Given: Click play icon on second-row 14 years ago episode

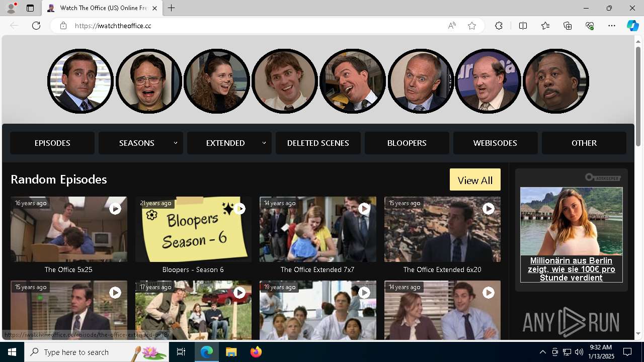Looking at the screenshot, I should click(489, 292).
